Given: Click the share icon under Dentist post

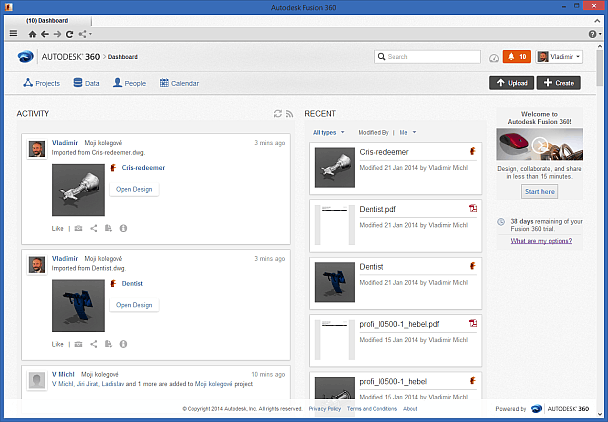Looking at the screenshot, I should (93, 344).
